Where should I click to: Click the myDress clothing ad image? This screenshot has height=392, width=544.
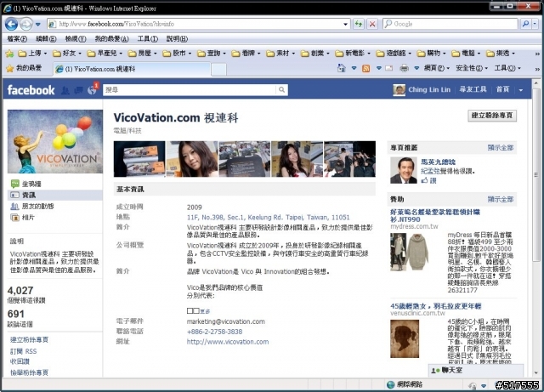click(x=410, y=252)
